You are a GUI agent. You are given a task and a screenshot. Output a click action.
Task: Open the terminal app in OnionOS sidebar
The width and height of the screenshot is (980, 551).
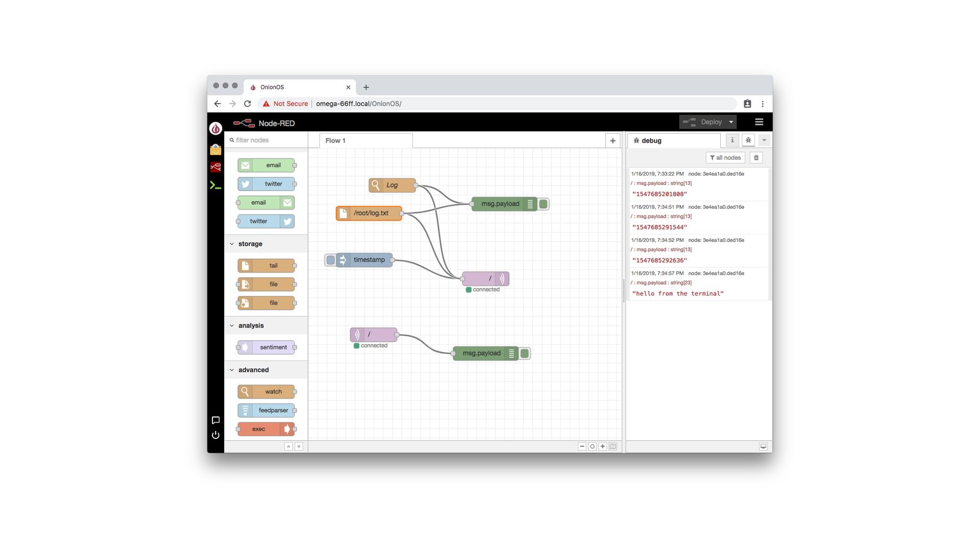pos(216,185)
